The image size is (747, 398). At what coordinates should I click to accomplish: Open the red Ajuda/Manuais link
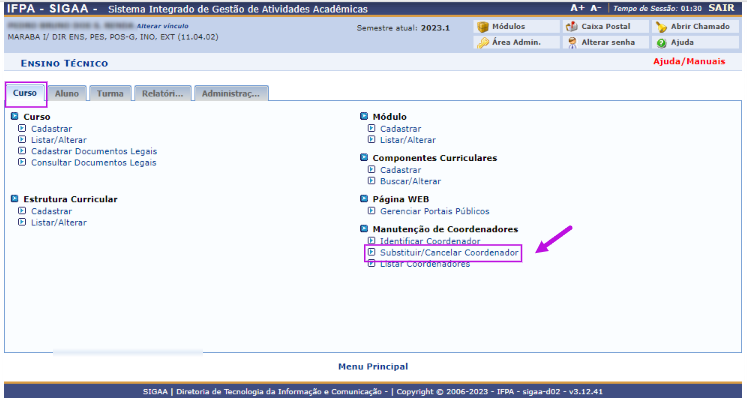click(x=689, y=61)
